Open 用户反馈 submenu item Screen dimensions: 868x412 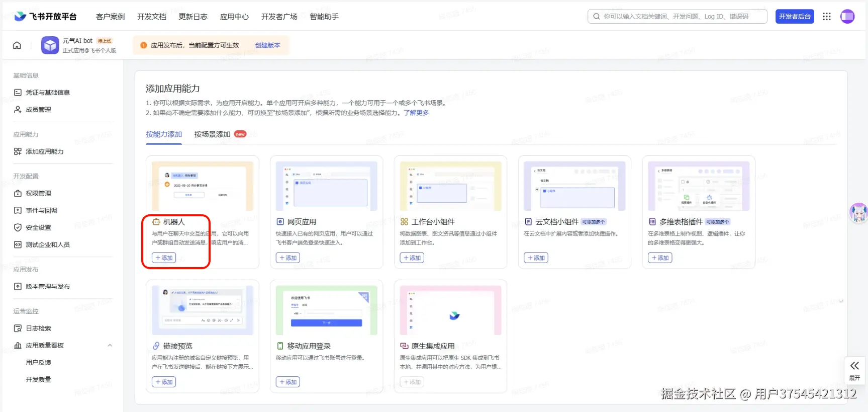[x=39, y=362]
